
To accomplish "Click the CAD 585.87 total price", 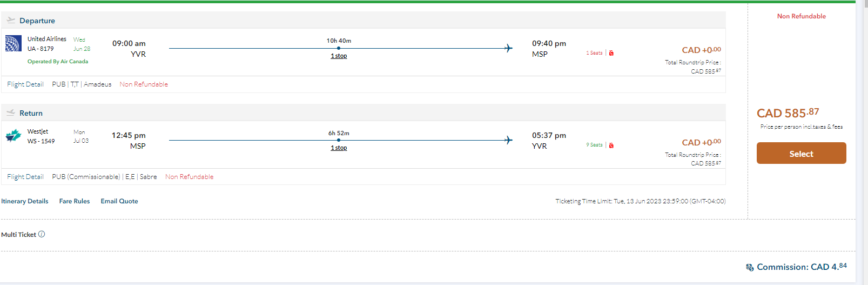I will coord(788,113).
